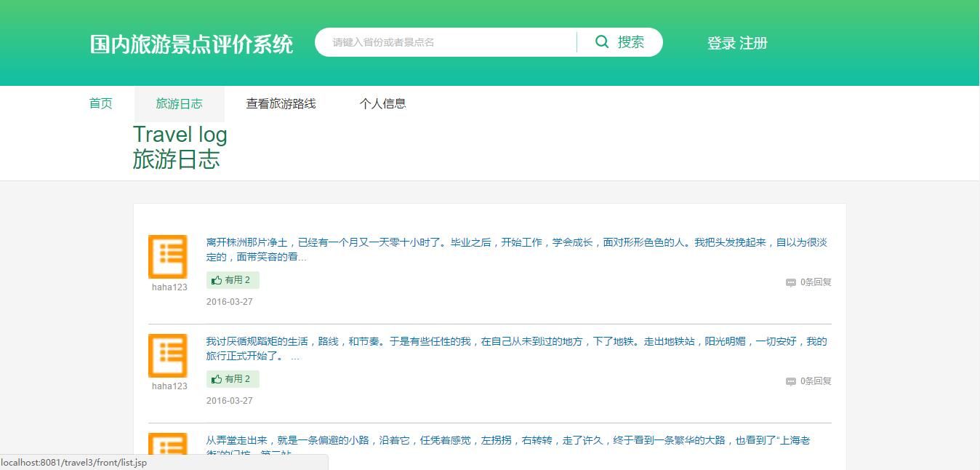Click the 国内旅游景点评价系统 site title
The height and width of the screenshot is (470, 980).
pyautogui.click(x=191, y=44)
